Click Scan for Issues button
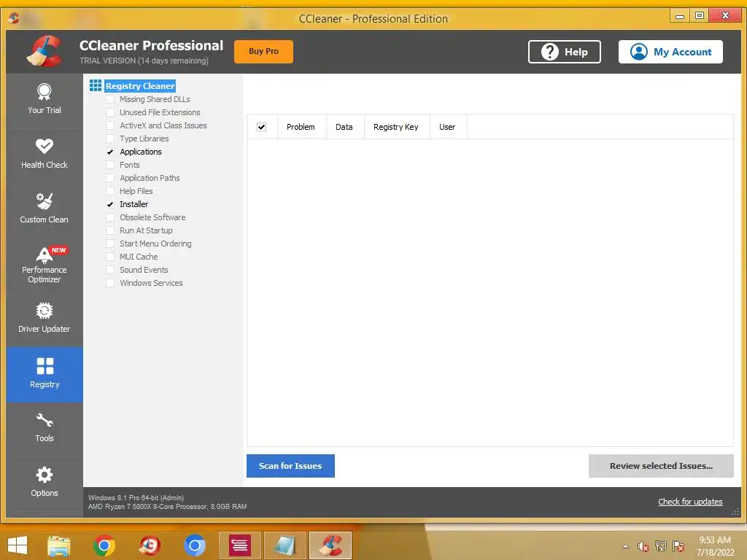Image resolution: width=747 pixels, height=560 pixels. click(290, 466)
